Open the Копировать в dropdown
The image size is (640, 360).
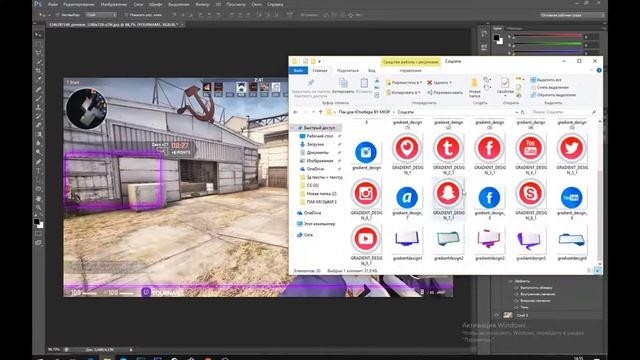tap(403, 92)
